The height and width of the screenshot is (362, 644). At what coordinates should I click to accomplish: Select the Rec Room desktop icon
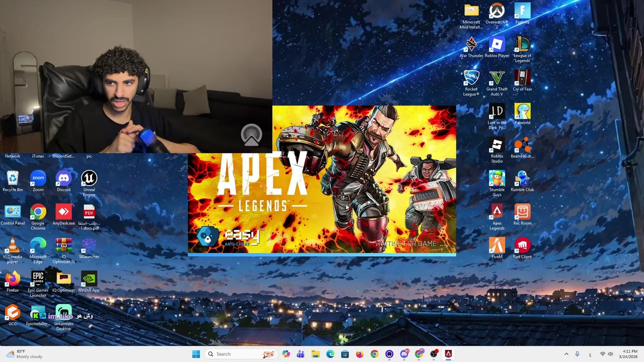coord(522,215)
